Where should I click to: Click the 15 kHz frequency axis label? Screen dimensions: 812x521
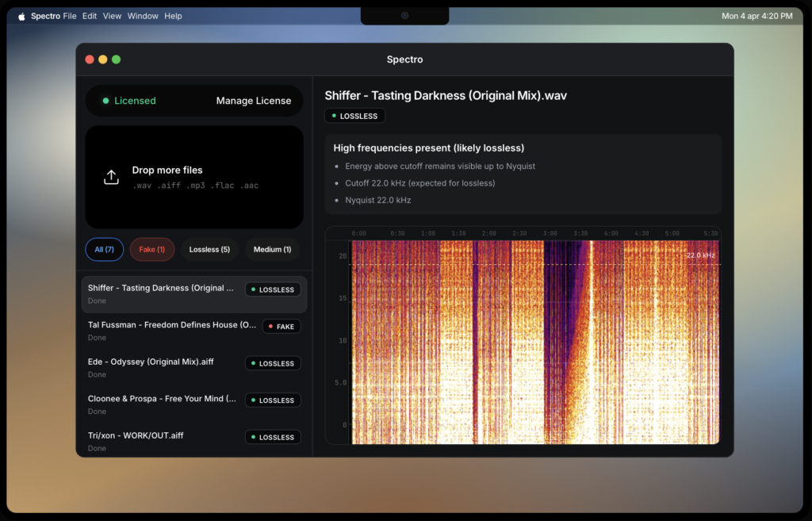point(343,298)
